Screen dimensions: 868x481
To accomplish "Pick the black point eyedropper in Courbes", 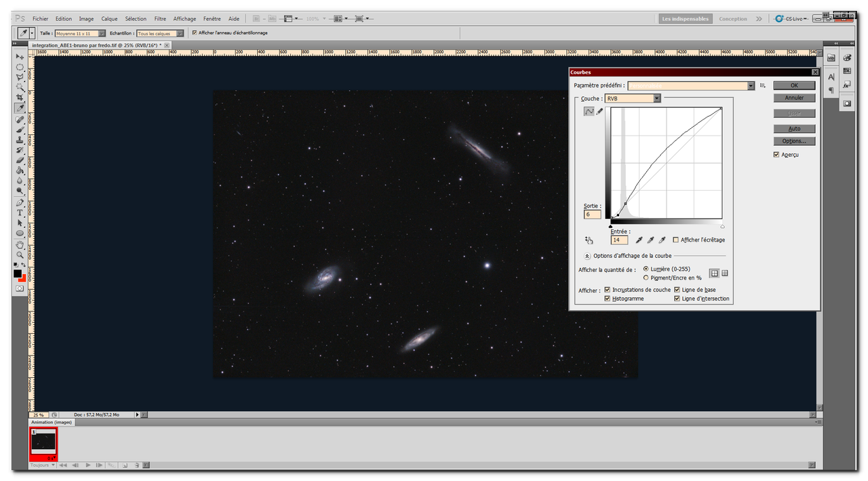I will pyautogui.click(x=639, y=239).
